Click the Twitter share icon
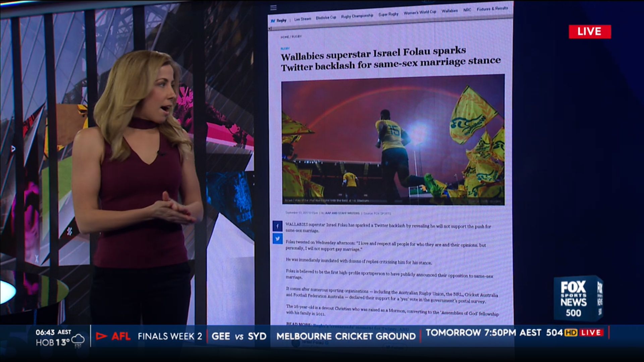Image resolution: width=644 pixels, height=362 pixels. click(277, 239)
